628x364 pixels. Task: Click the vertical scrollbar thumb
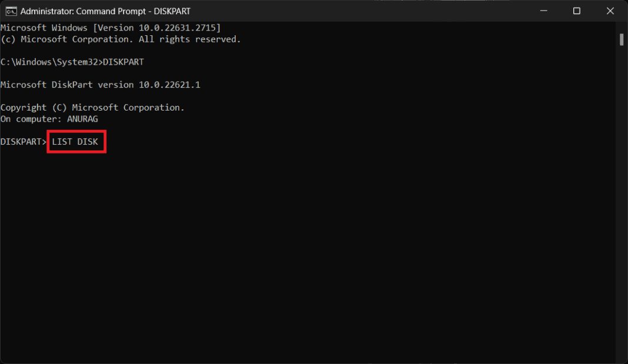(621, 39)
